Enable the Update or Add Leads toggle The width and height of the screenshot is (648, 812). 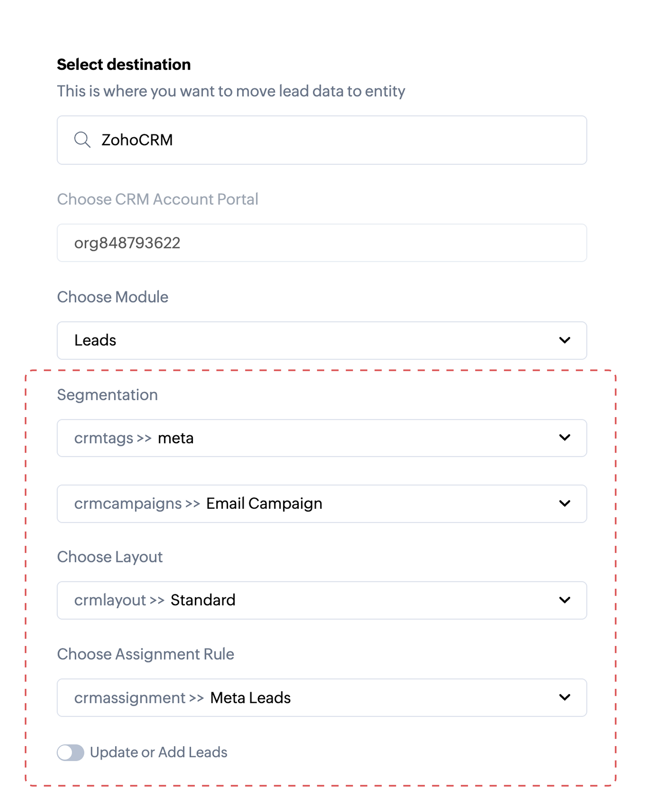[70, 753]
